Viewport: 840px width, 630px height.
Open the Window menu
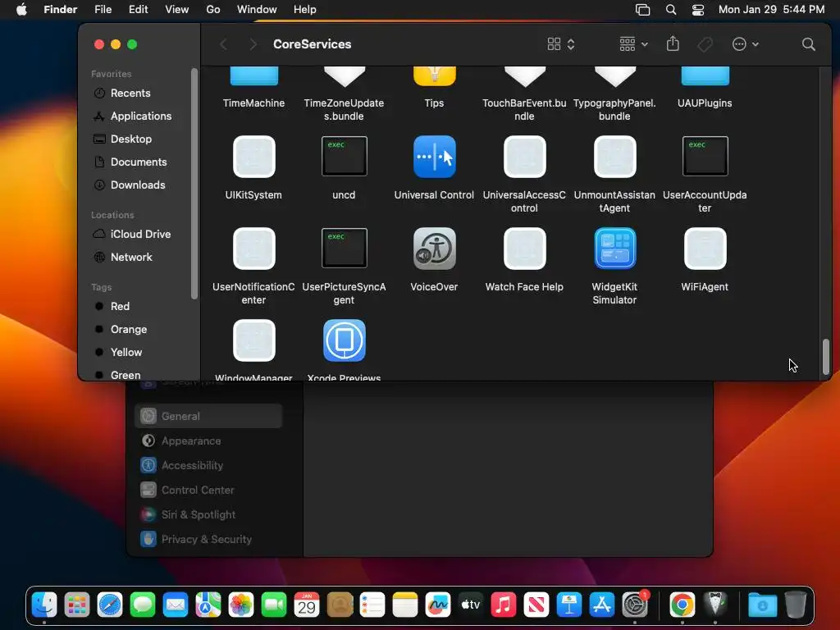257,10
